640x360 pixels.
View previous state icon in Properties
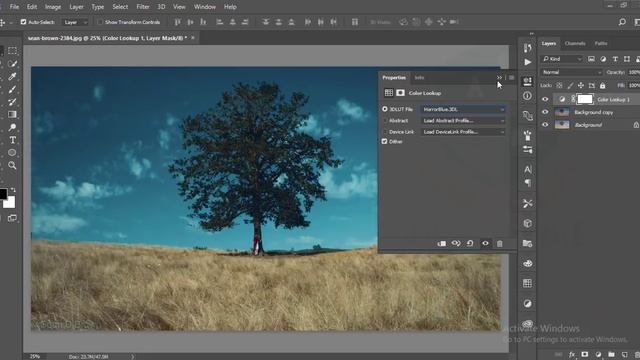456,244
